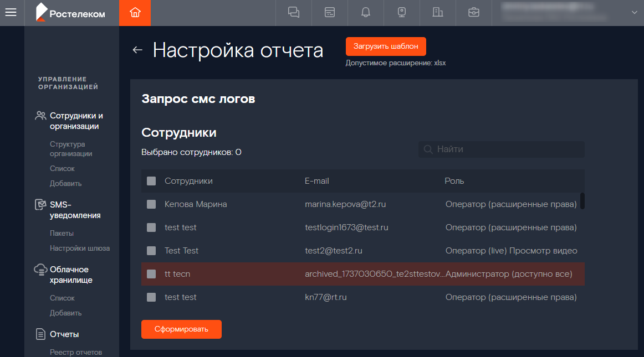Open the hamburger menu icon
The height and width of the screenshot is (357, 644).
click(x=11, y=13)
